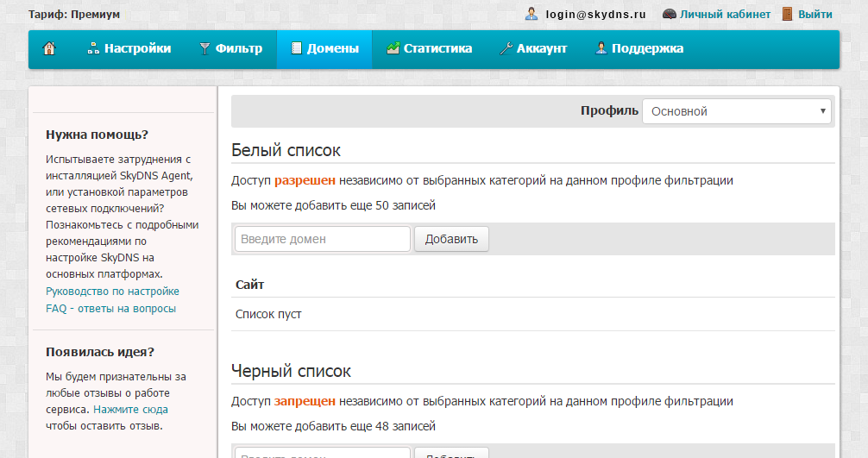Viewport: 868px width, 458px height.
Task: Click the Настройки network icon
Action: [x=93, y=49]
